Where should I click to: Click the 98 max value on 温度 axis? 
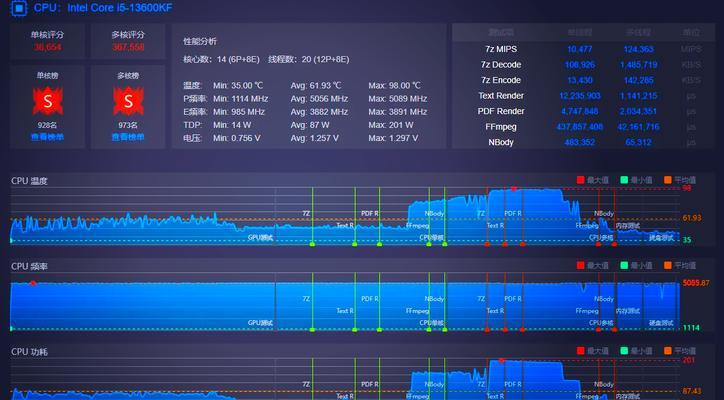(687, 188)
